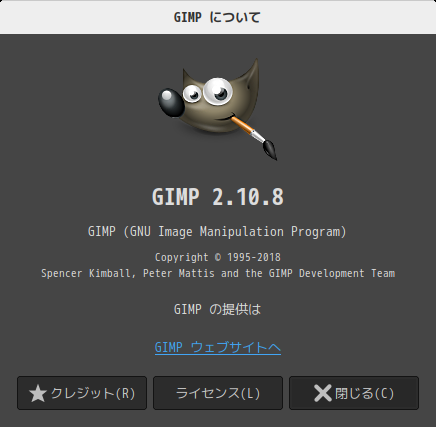Click the GNU Image Manipulation Program text
Image resolution: width=436 pixels, height=427 pixels.
click(x=218, y=232)
